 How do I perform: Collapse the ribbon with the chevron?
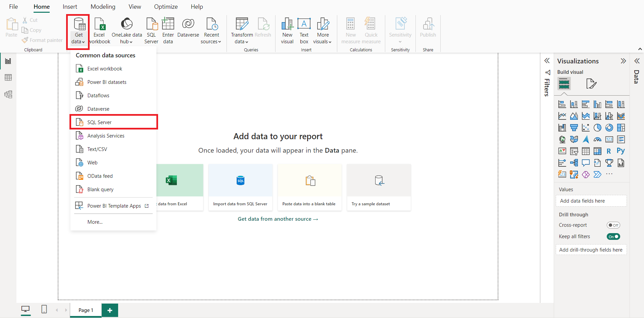pyautogui.click(x=640, y=49)
